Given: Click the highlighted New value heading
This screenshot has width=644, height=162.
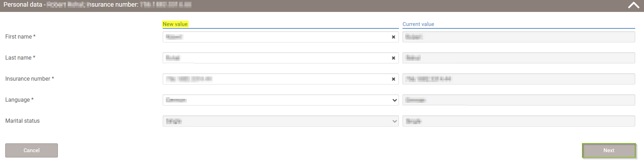Looking at the screenshot, I should [175, 24].
